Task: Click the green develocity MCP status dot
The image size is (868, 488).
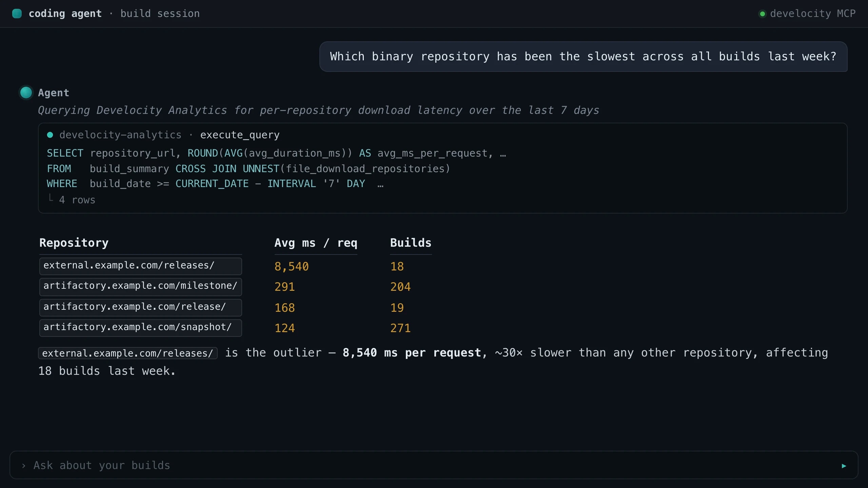Action: [762, 14]
